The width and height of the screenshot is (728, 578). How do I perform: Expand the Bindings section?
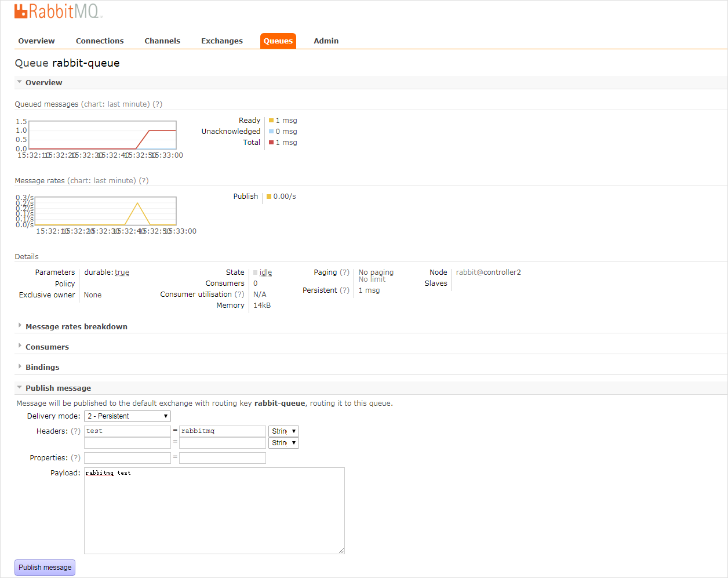click(x=42, y=368)
